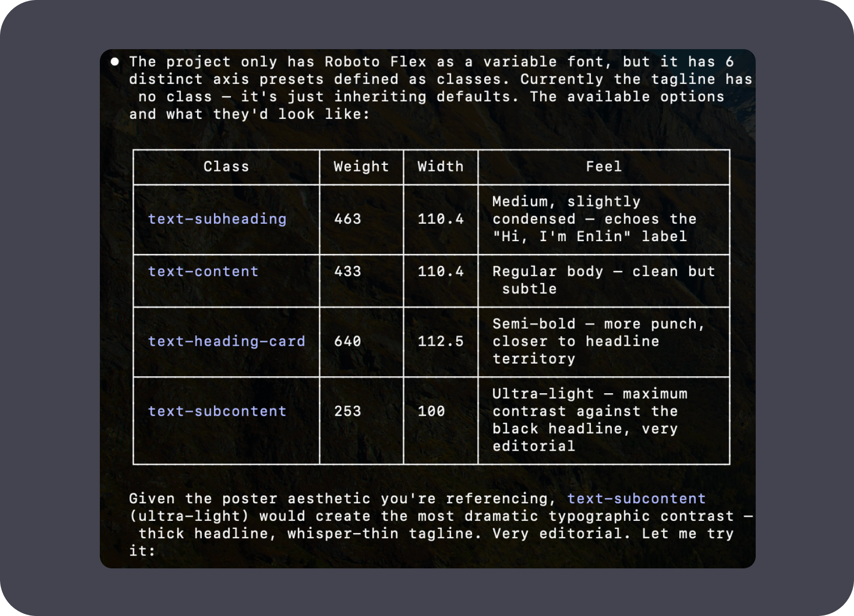
Task: Click width value 112.5
Action: [441, 342]
